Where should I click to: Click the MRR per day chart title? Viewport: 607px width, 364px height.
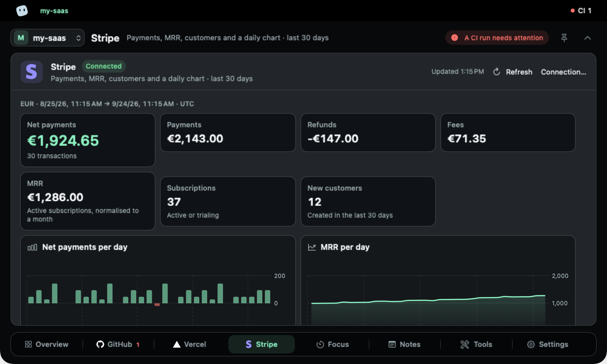[345, 247]
